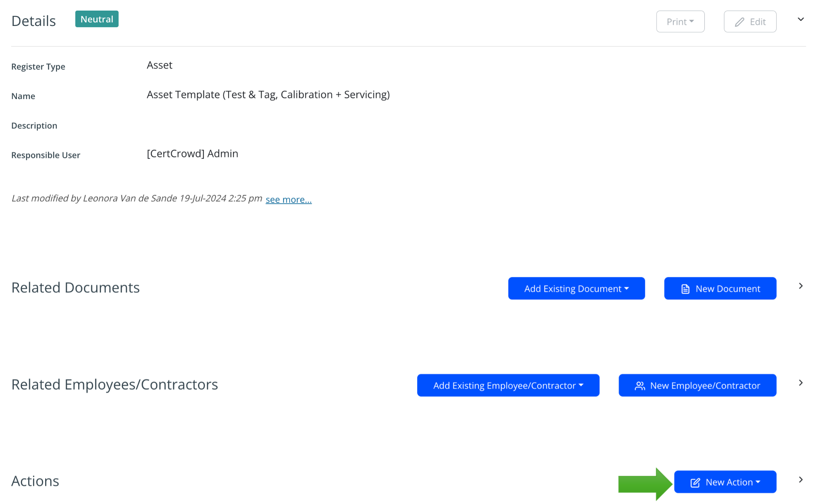Click the document icon in New Document
Image resolution: width=817 pixels, height=504 pixels.
[x=686, y=288]
